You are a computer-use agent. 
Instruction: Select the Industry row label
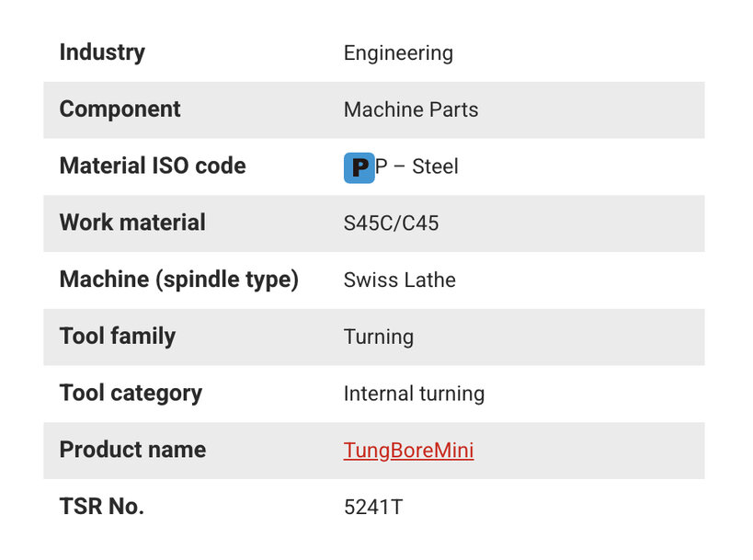(102, 52)
